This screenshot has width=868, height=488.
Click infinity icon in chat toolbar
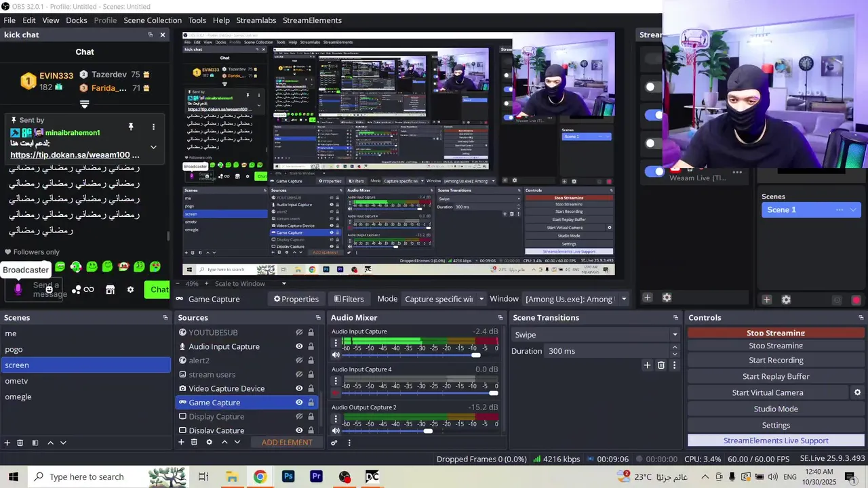click(x=89, y=289)
